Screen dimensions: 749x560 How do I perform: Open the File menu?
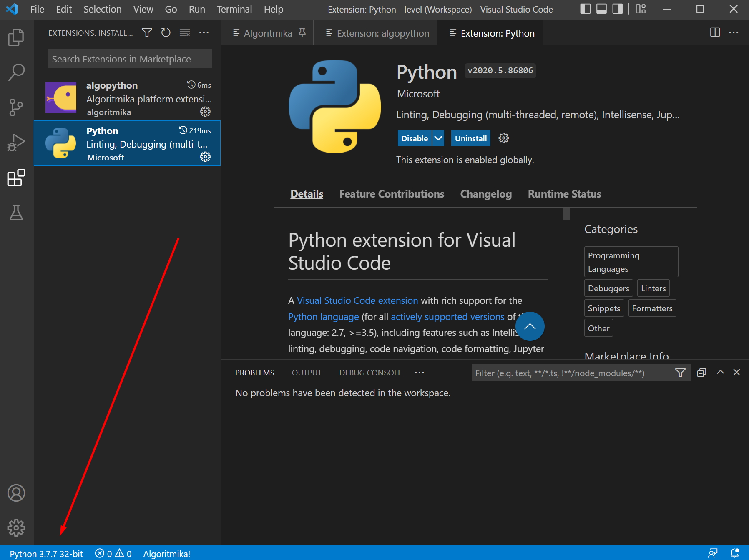point(37,9)
